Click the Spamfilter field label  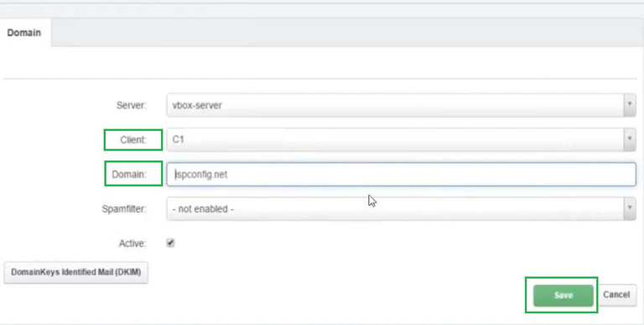click(x=124, y=209)
